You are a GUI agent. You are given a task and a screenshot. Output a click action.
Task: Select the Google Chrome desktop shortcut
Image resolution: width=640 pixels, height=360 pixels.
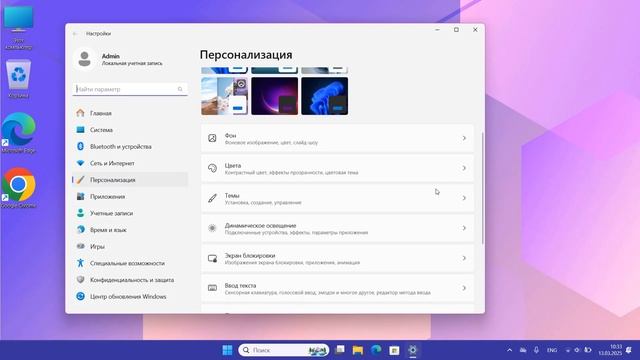tap(19, 188)
